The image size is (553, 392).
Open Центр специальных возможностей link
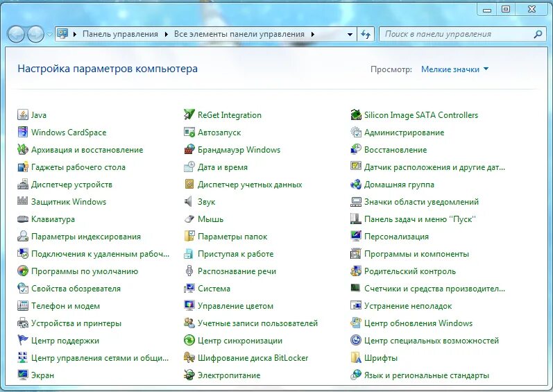click(432, 341)
